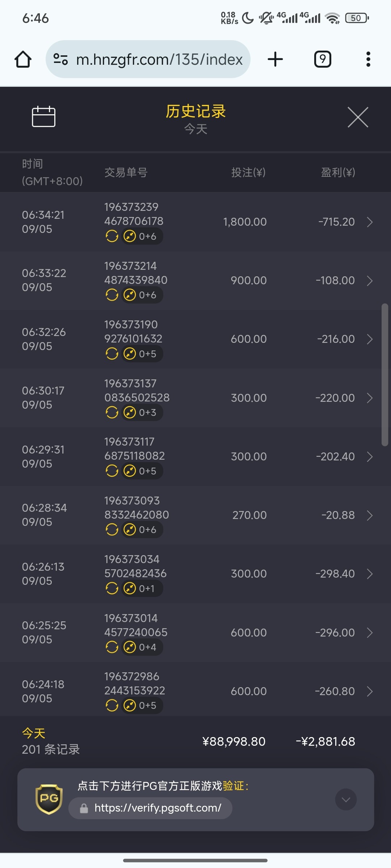Click the 0+5 badge on 06:24:18 record
Image resolution: width=391 pixels, height=868 pixels.
(x=142, y=706)
